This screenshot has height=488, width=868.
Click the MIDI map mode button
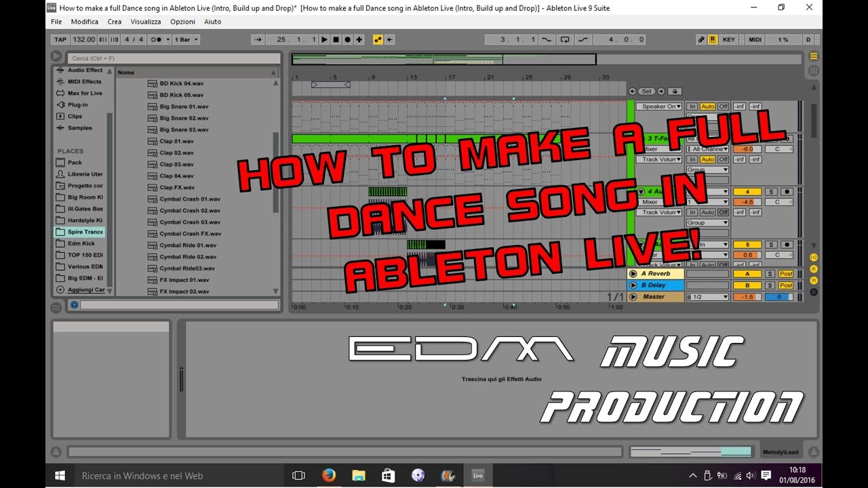click(x=755, y=39)
